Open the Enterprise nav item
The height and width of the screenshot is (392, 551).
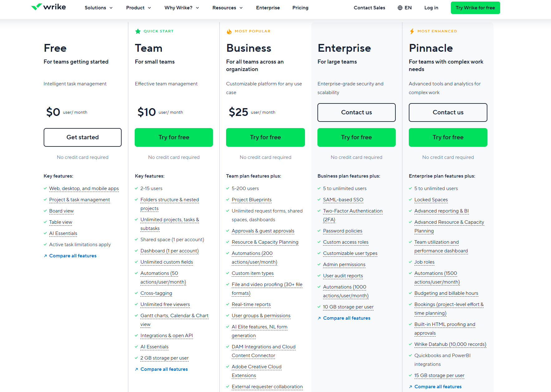pyautogui.click(x=268, y=8)
